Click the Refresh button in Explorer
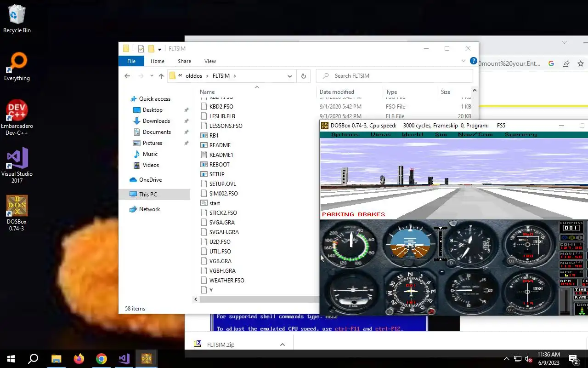This screenshot has width=588, height=368. (303, 76)
